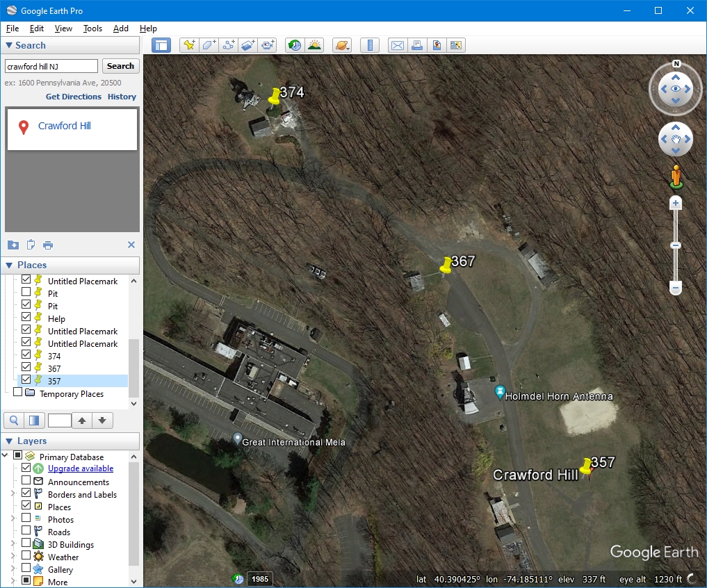
Task: Open the ruler tool
Action: (370, 45)
